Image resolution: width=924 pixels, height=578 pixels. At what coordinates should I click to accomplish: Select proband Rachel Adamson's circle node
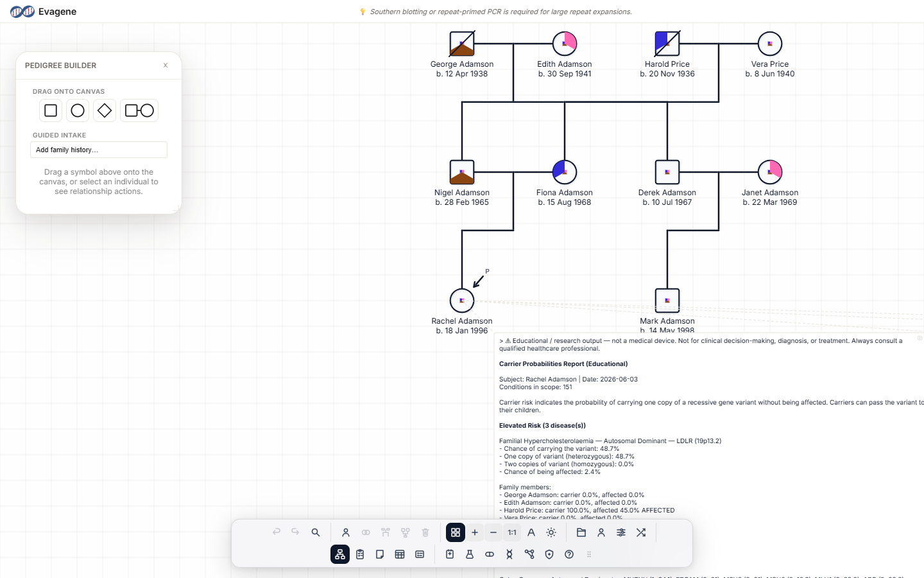(462, 301)
